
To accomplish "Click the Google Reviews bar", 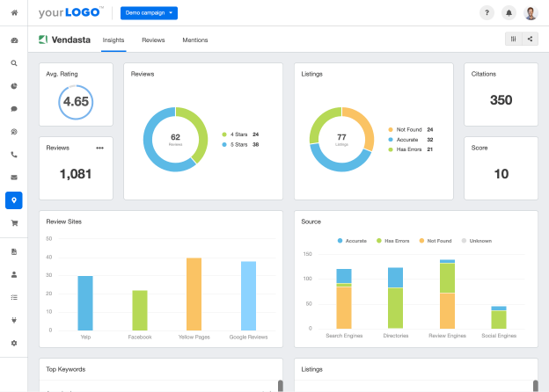I will pos(248,296).
